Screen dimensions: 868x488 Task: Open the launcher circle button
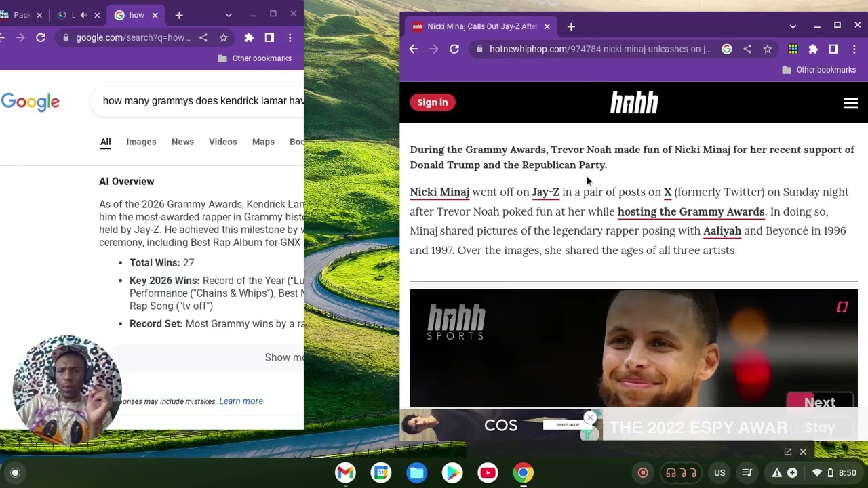click(15, 472)
